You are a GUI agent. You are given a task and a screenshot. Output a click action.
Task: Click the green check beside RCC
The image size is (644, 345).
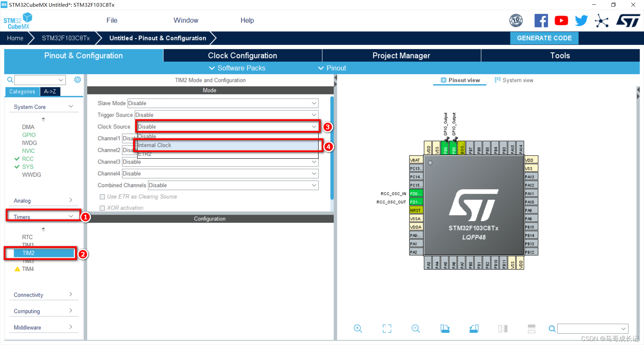pyautogui.click(x=17, y=159)
